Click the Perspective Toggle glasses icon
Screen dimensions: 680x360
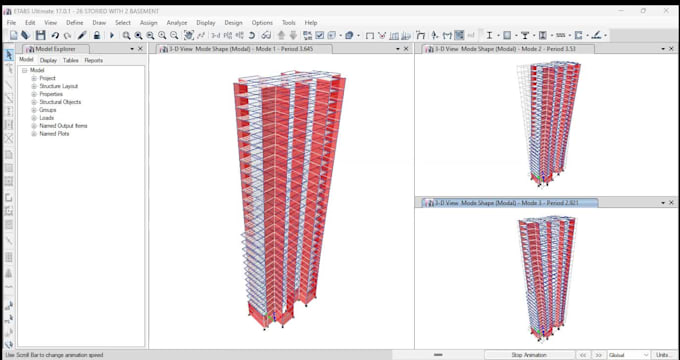pyautogui.click(x=266, y=36)
